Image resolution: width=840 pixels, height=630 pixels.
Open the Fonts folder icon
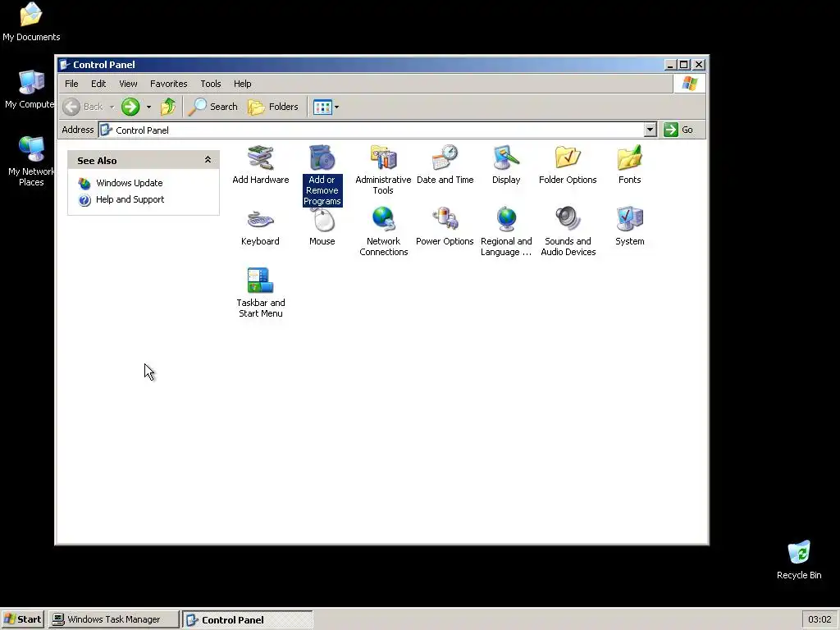(x=629, y=164)
